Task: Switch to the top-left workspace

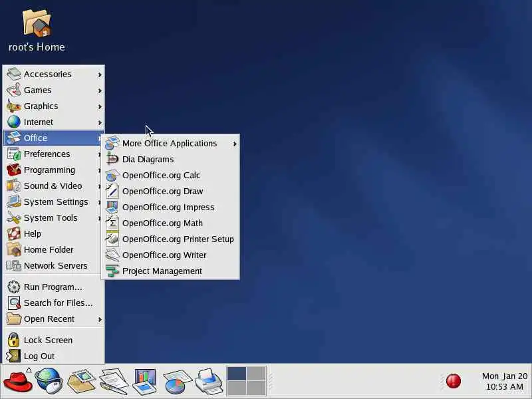Action: coord(237,374)
